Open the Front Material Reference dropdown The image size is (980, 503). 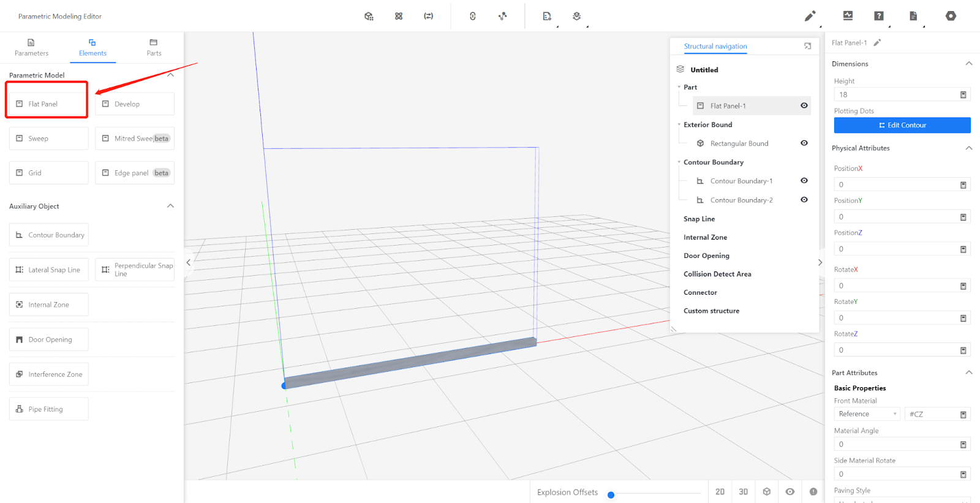[867, 414]
